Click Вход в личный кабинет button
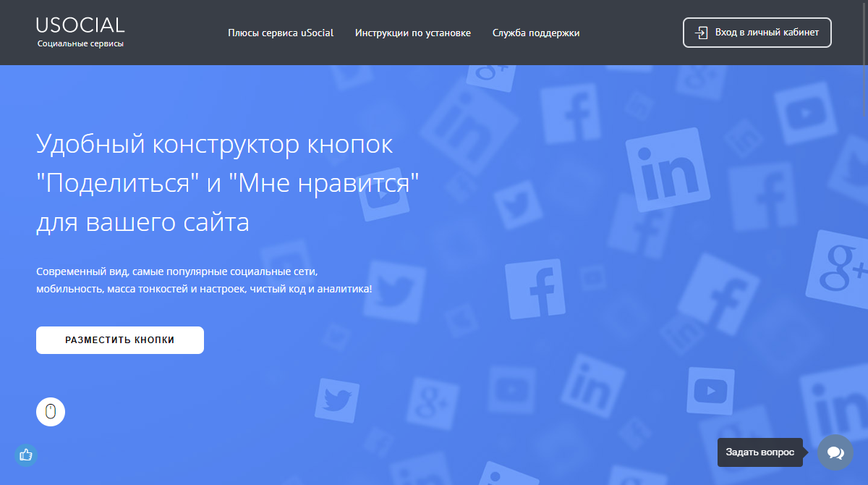Image resolution: width=868 pixels, height=485 pixels. coord(757,33)
